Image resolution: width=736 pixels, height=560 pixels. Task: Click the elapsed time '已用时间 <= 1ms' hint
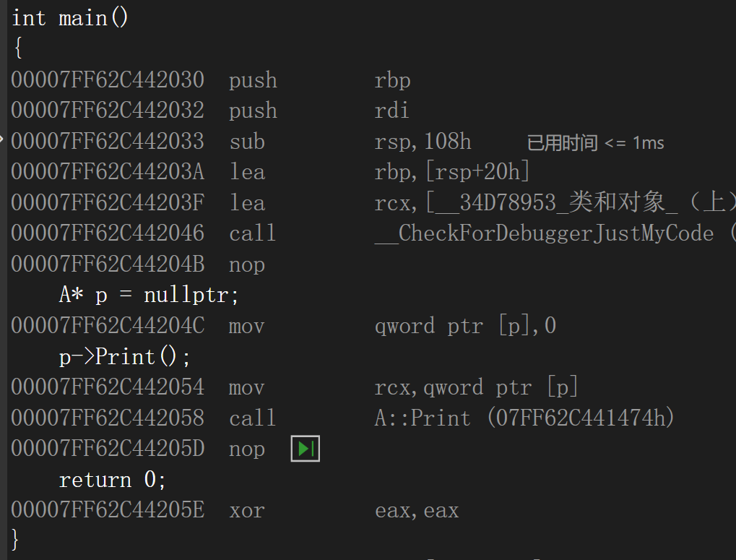tap(595, 142)
